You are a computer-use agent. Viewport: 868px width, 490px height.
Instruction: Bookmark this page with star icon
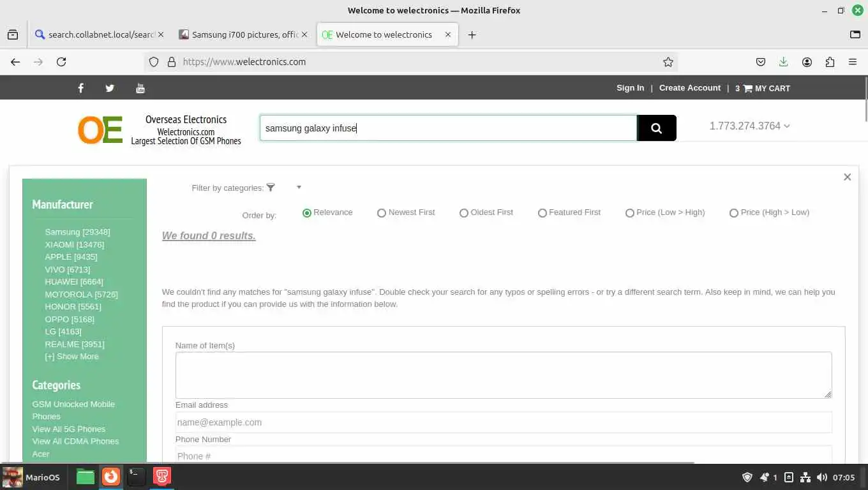point(668,62)
